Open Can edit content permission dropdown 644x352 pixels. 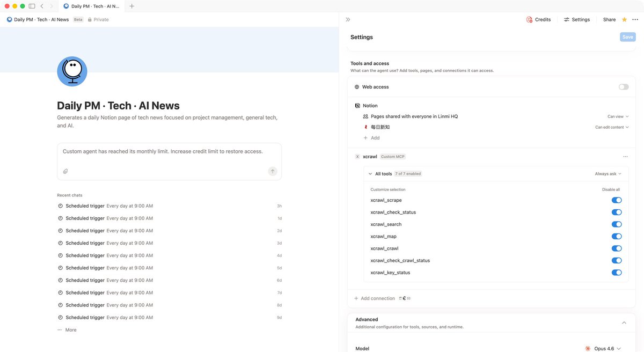tap(612, 127)
